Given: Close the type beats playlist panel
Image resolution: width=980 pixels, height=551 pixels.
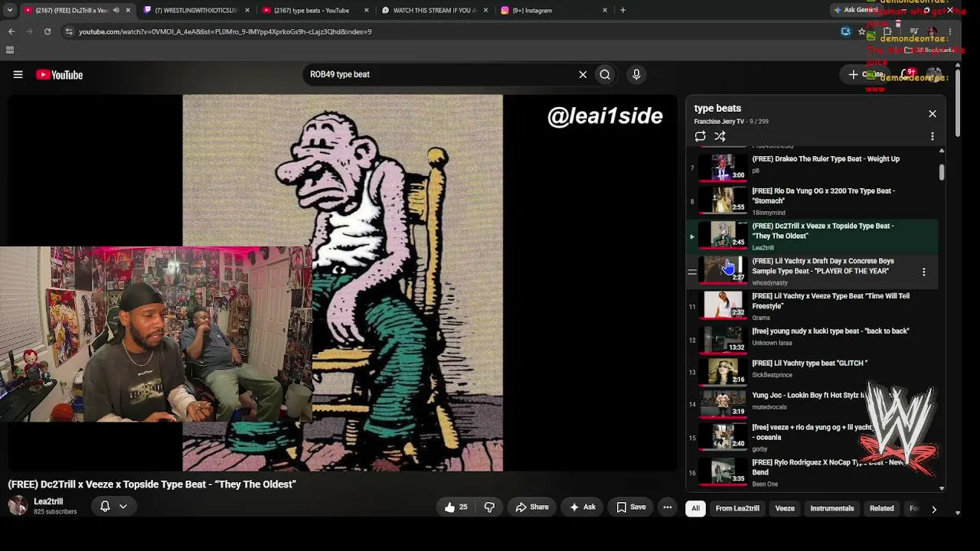Looking at the screenshot, I should [932, 114].
